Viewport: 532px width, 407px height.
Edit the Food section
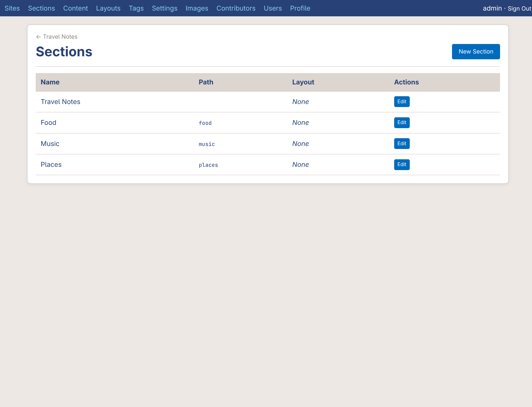401,123
